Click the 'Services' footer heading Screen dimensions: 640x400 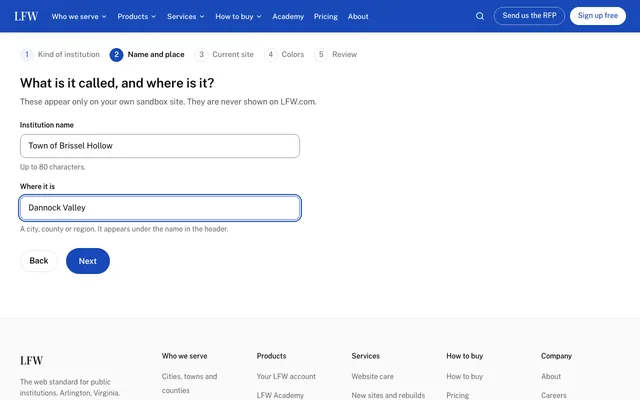366,356
